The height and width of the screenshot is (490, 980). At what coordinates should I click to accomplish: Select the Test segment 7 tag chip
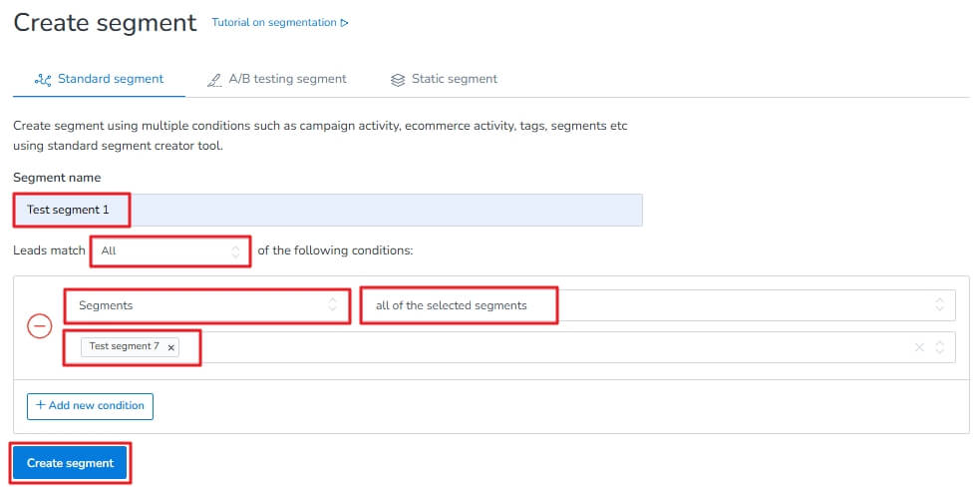pos(124,347)
